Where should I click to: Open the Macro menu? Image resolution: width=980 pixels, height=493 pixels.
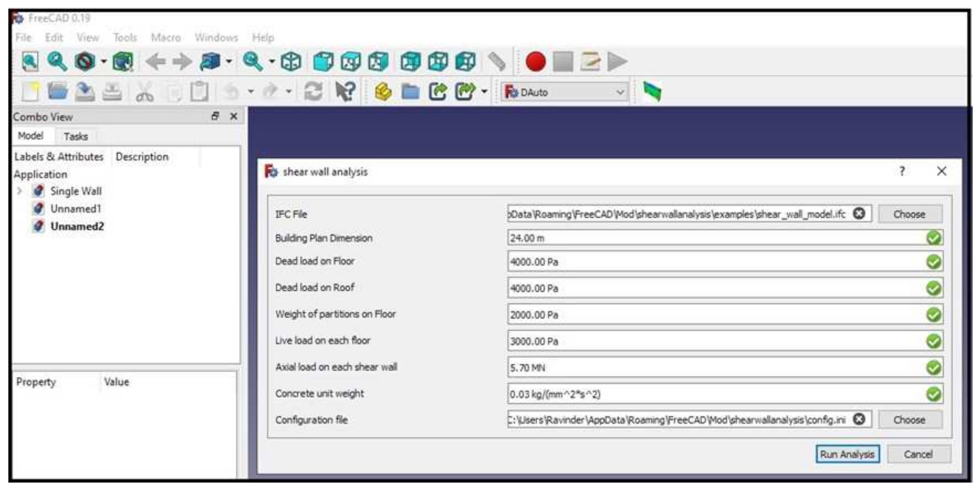[x=166, y=38]
